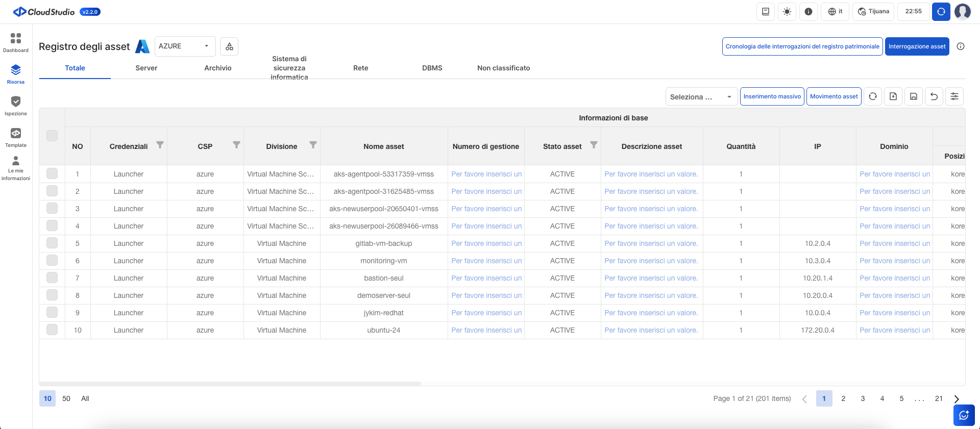Click the Interrogazione asset button
The width and height of the screenshot is (980, 429).
[x=917, y=46]
